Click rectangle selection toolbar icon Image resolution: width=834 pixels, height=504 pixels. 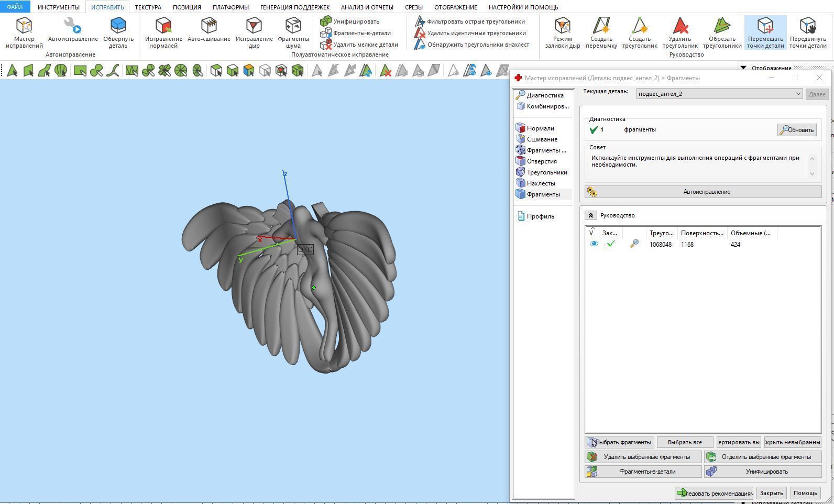(80, 70)
